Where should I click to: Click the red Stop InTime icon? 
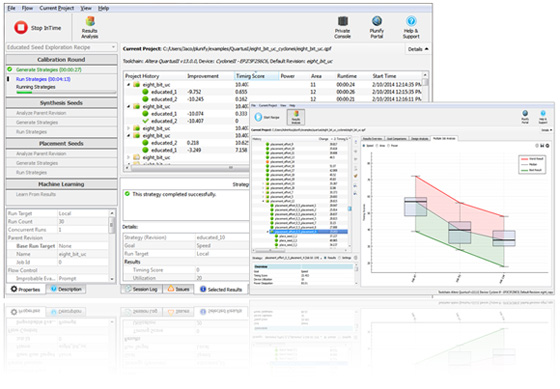(21, 28)
